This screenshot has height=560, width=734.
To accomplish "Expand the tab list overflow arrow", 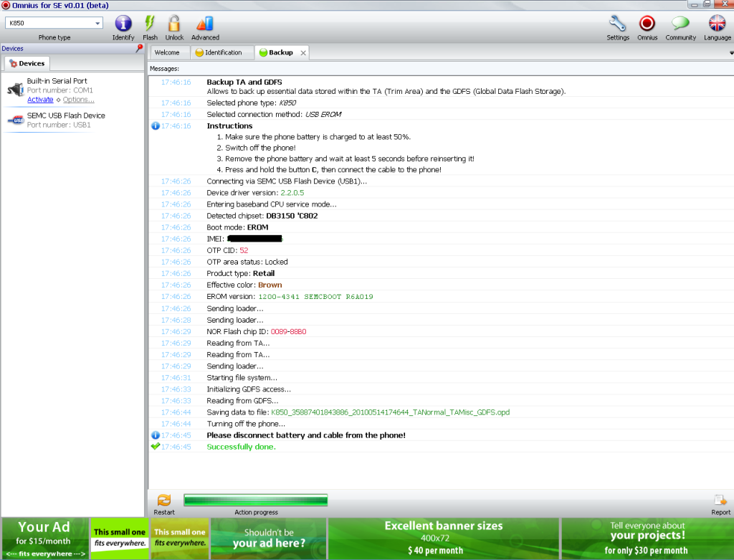I will (x=730, y=53).
